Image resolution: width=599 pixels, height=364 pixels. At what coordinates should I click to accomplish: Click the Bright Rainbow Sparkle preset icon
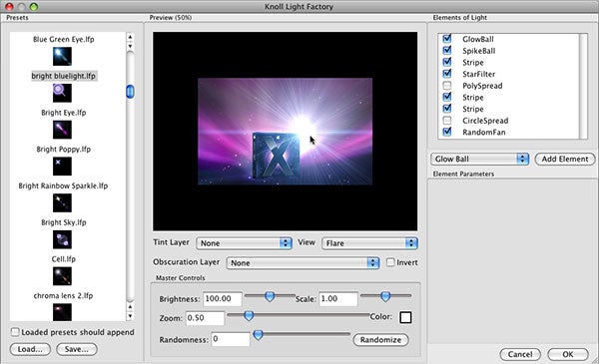62,203
